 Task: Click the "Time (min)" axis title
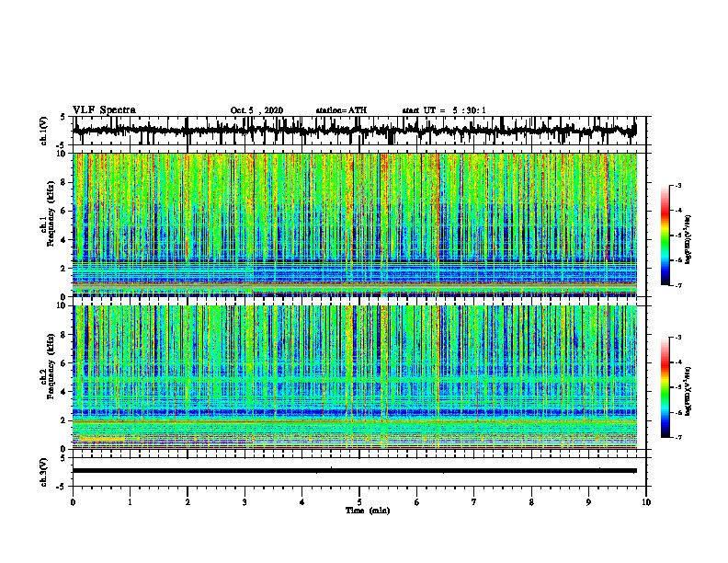pyautogui.click(x=368, y=511)
